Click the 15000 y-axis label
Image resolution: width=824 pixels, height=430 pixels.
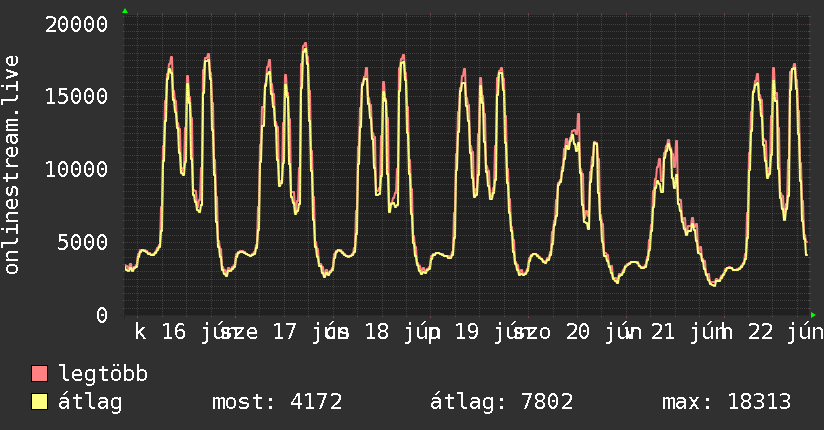[76, 96]
